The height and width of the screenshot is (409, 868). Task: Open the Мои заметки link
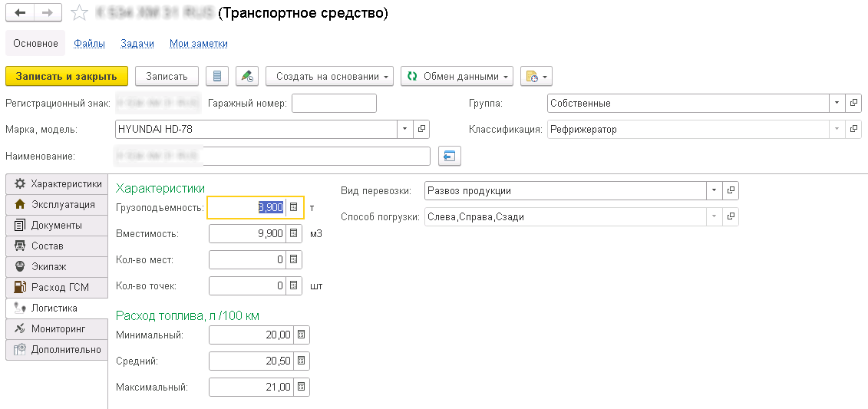click(x=199, y=43)
